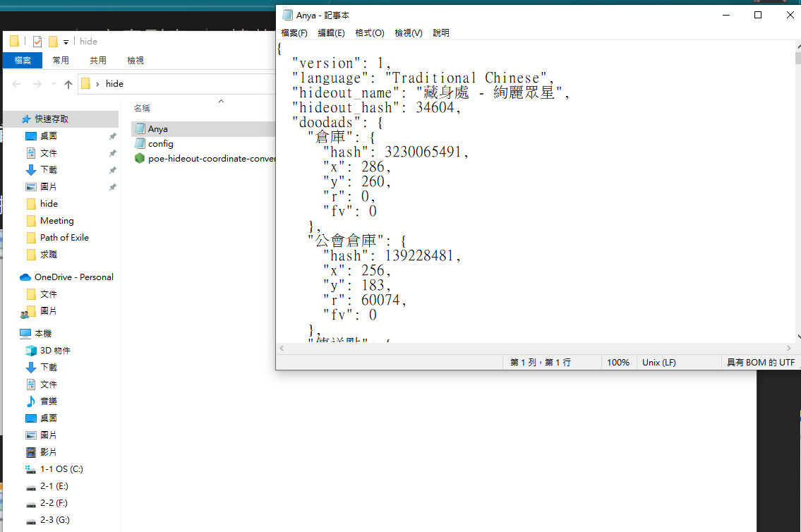Image resolution: width=801 pixels, height=532 pixels.
Task: Sort by the 名稱 column header
Action: coord(142,108)
